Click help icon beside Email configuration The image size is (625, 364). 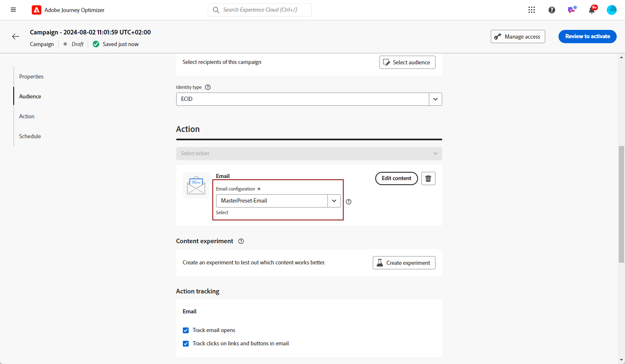point(349,202)
